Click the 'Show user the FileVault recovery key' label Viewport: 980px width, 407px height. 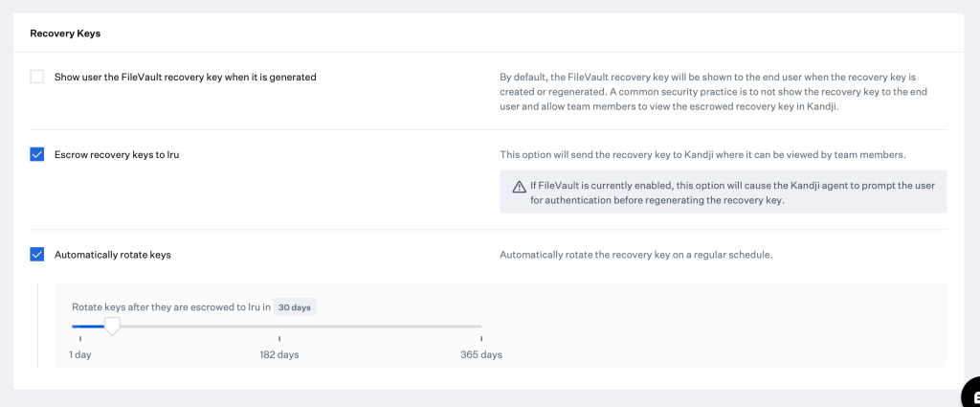pos(185,77)
